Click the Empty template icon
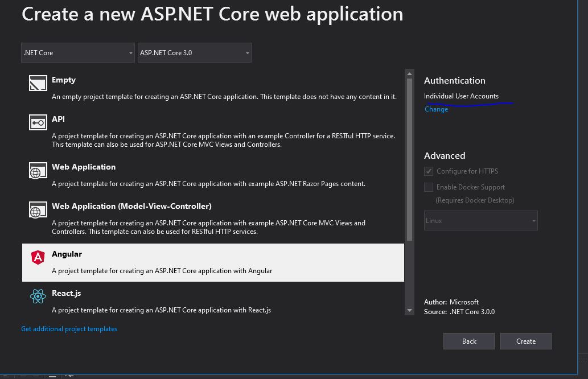This screenshot has width=588, height=379. coord(38,83)
